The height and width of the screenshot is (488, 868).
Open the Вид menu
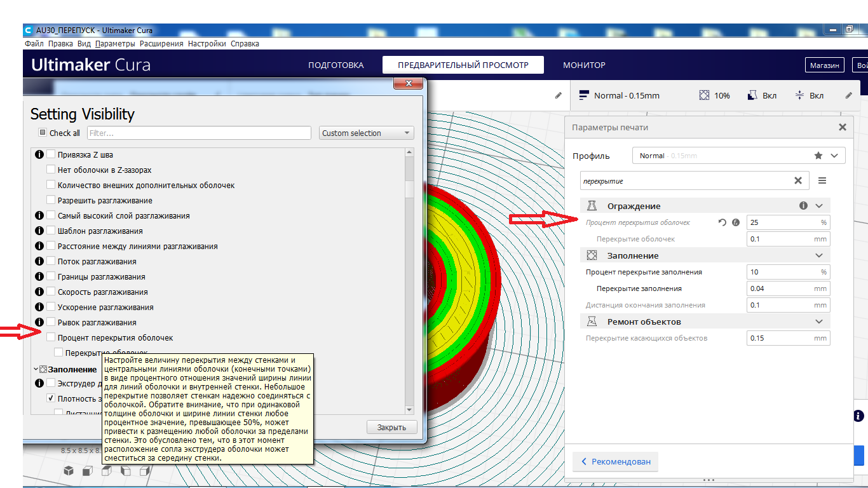[84, 44]
